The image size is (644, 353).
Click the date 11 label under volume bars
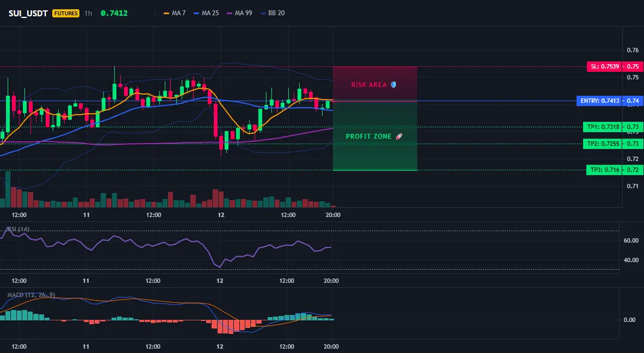(86, 215)
